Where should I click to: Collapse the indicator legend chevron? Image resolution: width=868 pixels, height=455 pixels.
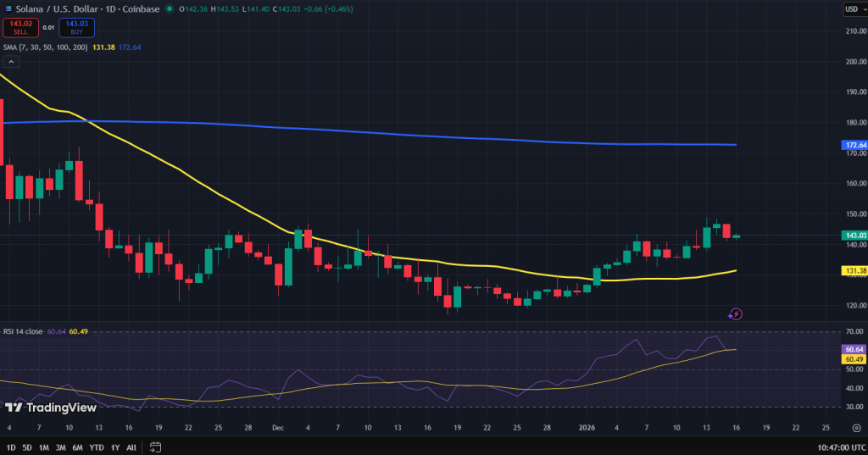point(11,62)
